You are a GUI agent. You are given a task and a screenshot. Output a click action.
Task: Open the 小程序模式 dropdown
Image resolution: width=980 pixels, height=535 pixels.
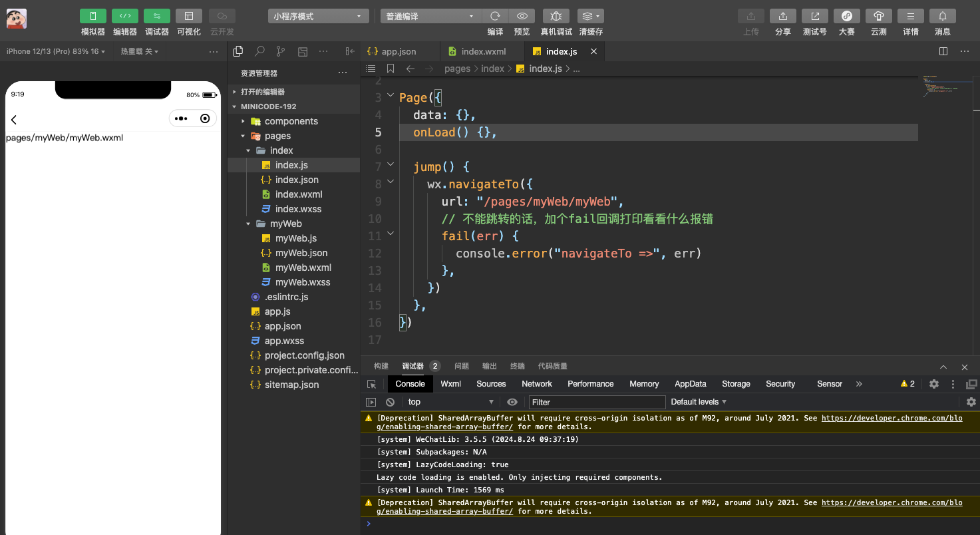pos(318,16)
